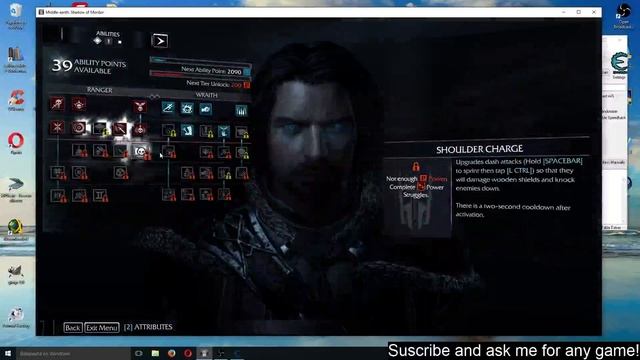Click the 39 Ability Points Available text
This screenshot has height=360, width=640.
[x=89, y=66]
